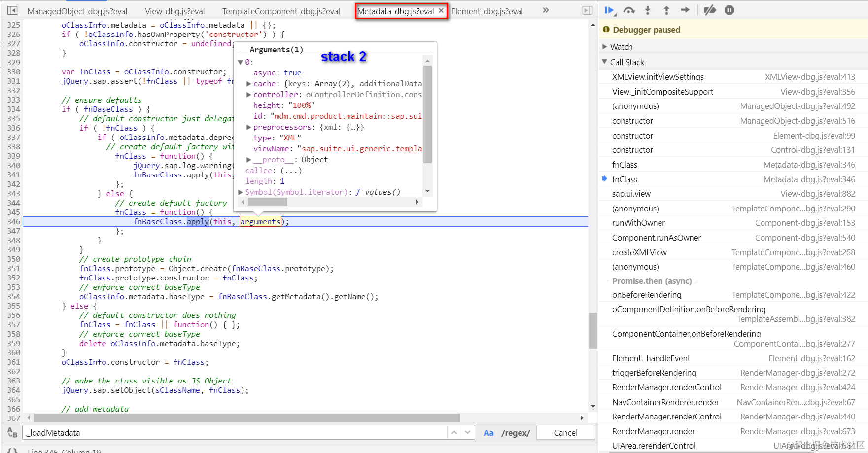This screenshot has height=453, width=868.
Task: Click the arguments popup vertical scrollbar
Action: pyautogui.click(x=427, y=114)
